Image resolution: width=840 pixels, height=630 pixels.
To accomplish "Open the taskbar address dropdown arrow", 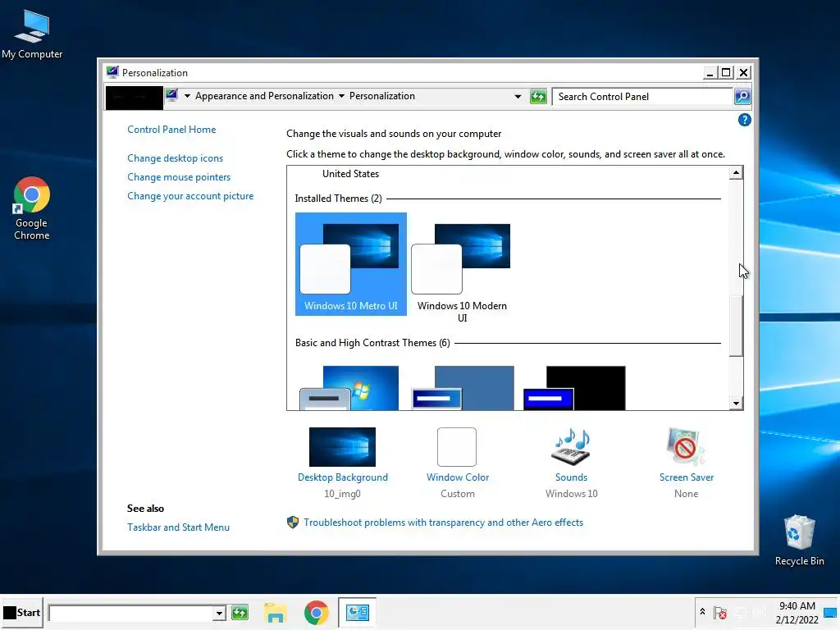I will 218,613.
